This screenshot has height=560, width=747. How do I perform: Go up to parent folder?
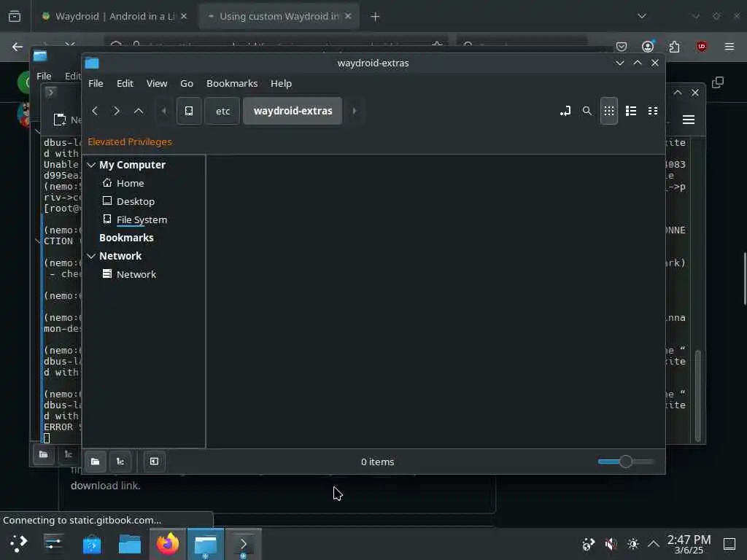[138, 111]
